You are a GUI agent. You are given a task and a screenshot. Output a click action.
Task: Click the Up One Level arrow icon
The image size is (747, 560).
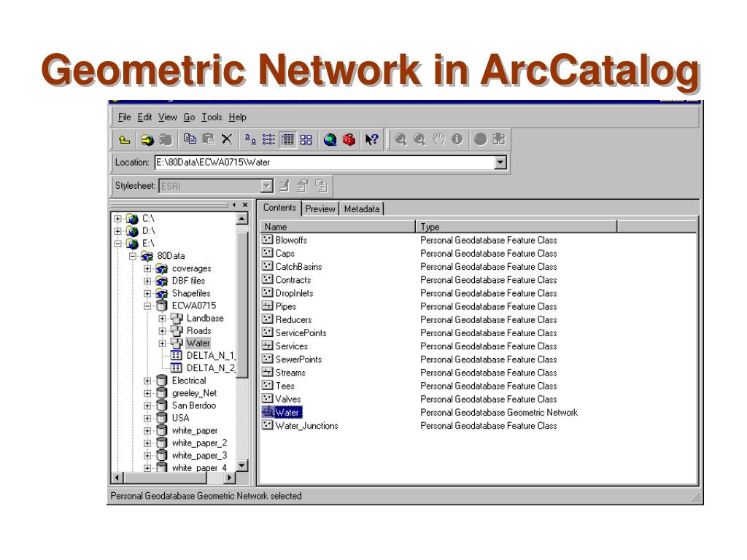coord(124,139)
